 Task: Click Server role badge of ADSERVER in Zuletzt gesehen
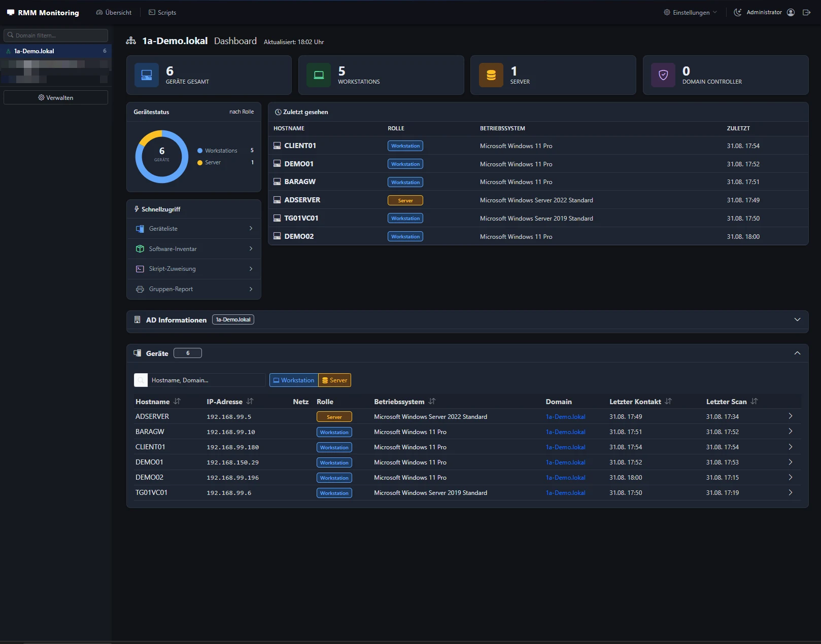pyautogui.click(x=405, y=200)
